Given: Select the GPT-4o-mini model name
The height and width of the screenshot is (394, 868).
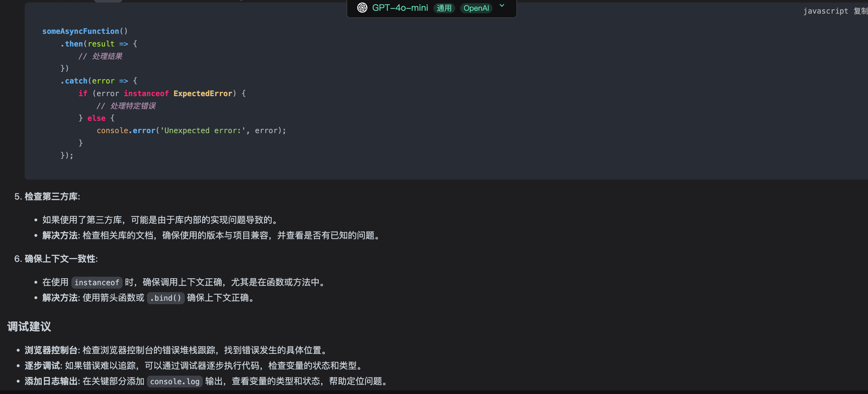Looking at the screenshot, I should 400,8.
